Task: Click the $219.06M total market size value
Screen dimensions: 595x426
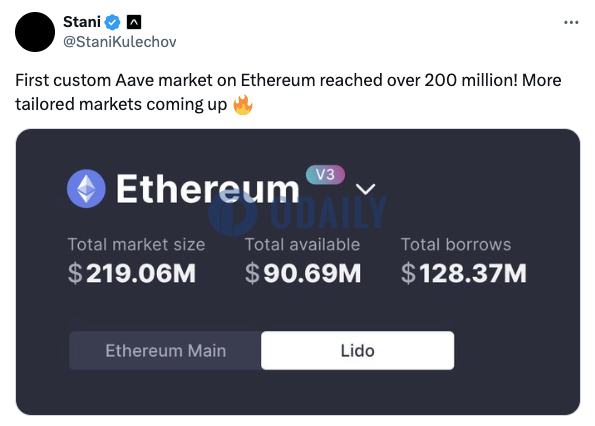Action: point(132,274)
